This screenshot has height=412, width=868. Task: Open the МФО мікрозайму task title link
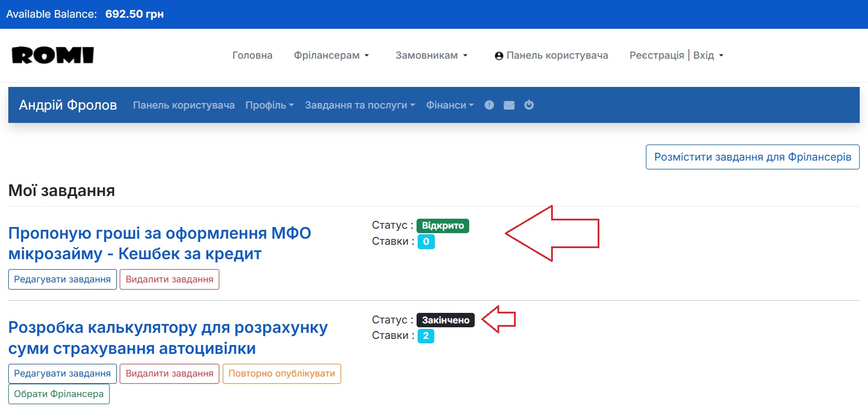tap(159, 243)
